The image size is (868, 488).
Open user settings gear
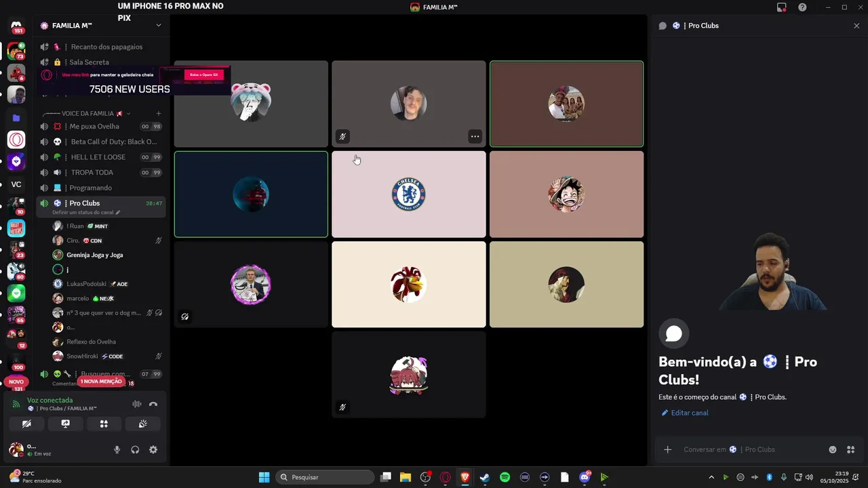(x=153, y=449)
